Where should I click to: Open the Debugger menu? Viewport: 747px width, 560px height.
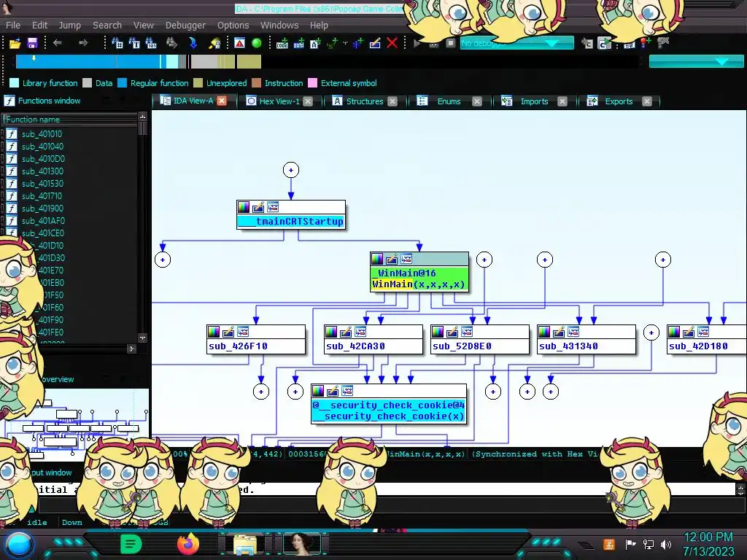[x=185, y=26]
